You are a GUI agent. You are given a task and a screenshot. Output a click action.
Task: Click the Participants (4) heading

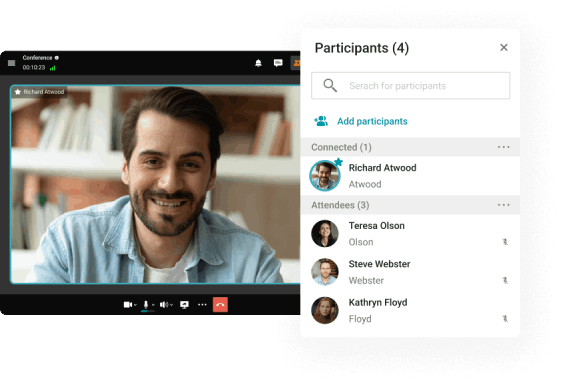362,48
